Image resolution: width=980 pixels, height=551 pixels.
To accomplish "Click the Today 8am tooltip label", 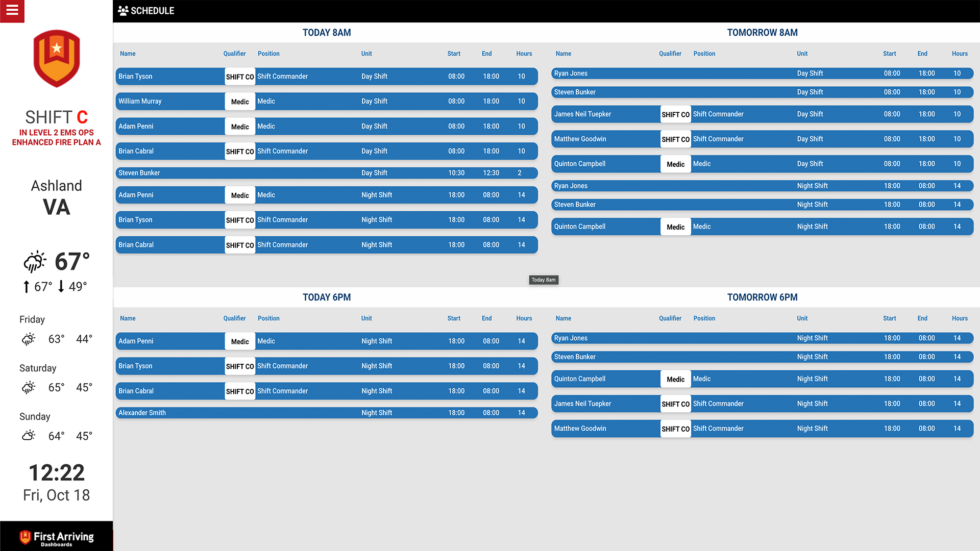I will [544, 280].
